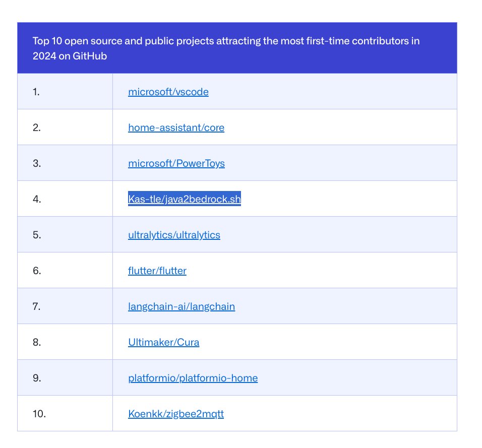The width and height of the screenshot is (482, 448).
Task: Select the rank number 6. cell
Action: point(65,271)
